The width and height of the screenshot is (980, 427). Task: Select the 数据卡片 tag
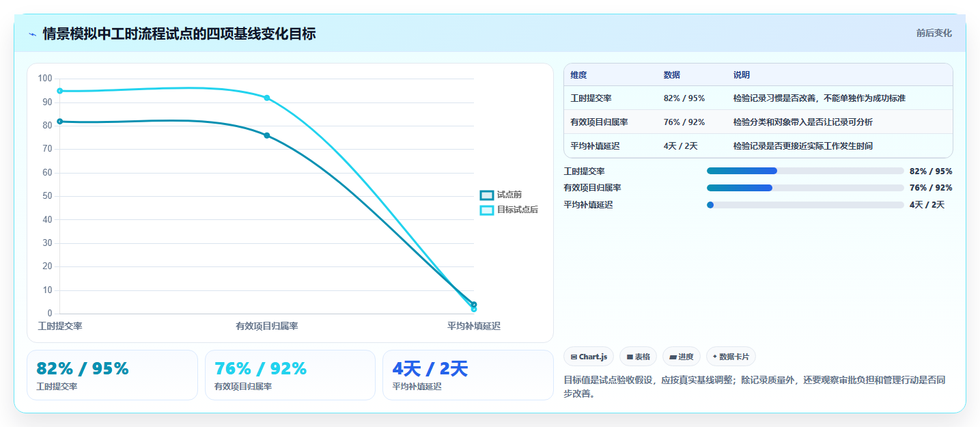(x=731, y=357)
